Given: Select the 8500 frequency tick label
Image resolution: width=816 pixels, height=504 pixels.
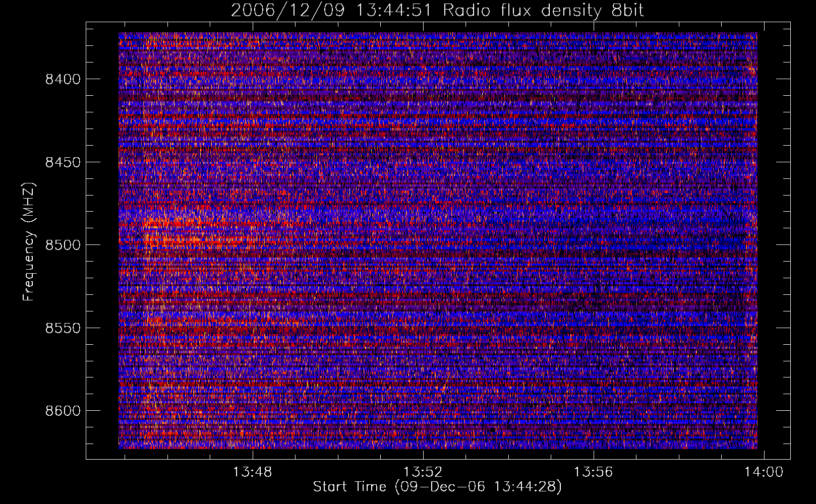Looking at the screenshot, I should 63,245.
